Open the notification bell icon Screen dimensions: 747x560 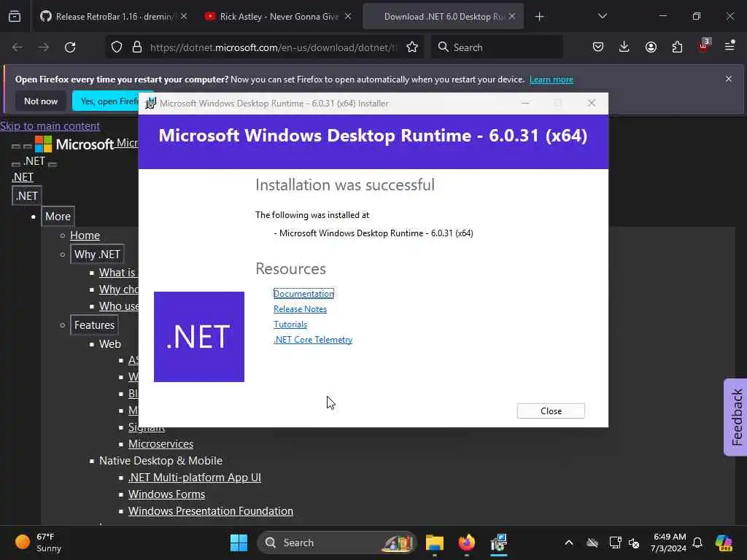pos(697,542)
